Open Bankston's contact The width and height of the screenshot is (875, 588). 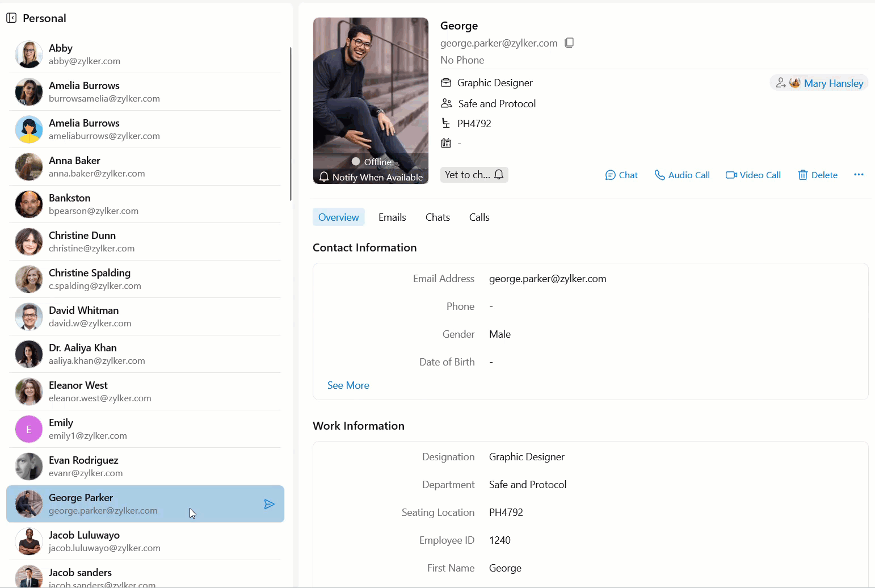click(145, 204)
